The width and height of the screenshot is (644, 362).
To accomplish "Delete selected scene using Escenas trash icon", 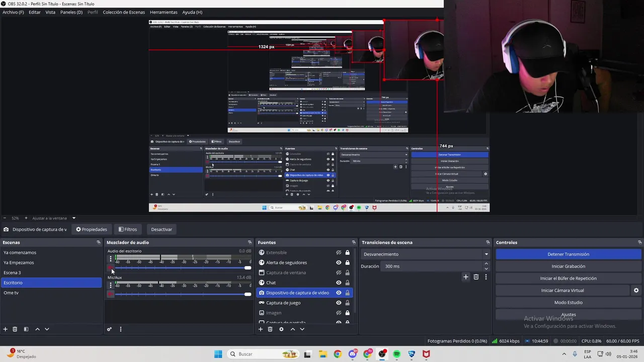I will point(15,329).
